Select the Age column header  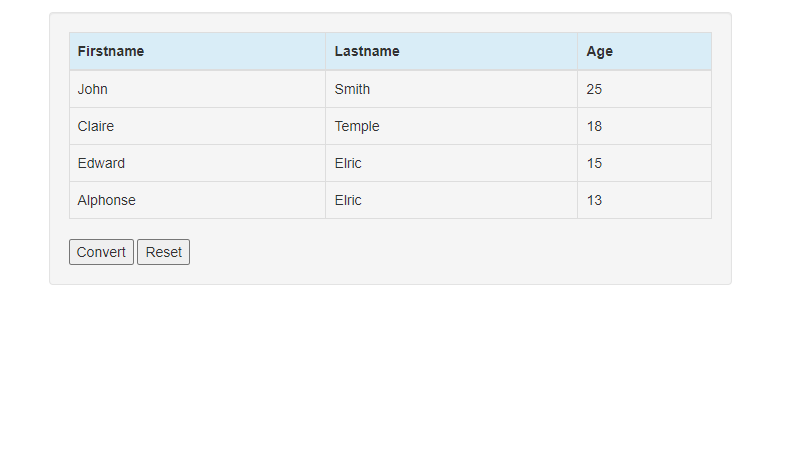click(645, 51)
